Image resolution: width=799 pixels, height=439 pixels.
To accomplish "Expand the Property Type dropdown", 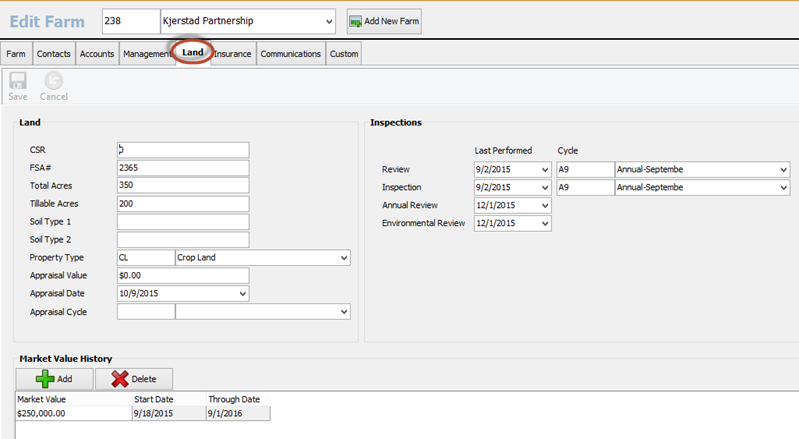I will [344, 258].
